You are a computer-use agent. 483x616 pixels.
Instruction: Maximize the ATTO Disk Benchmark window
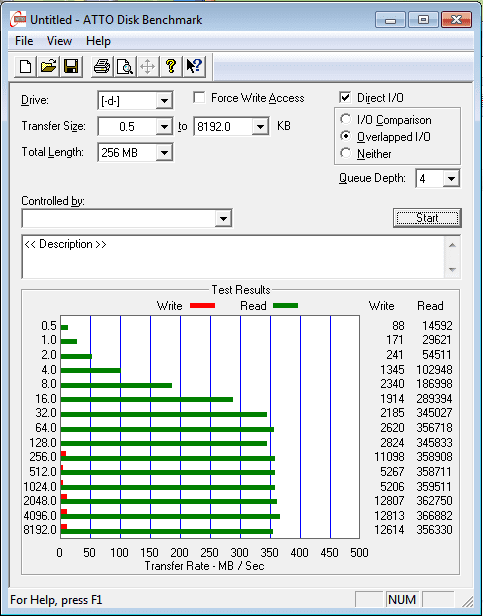(x=423, y=19)
